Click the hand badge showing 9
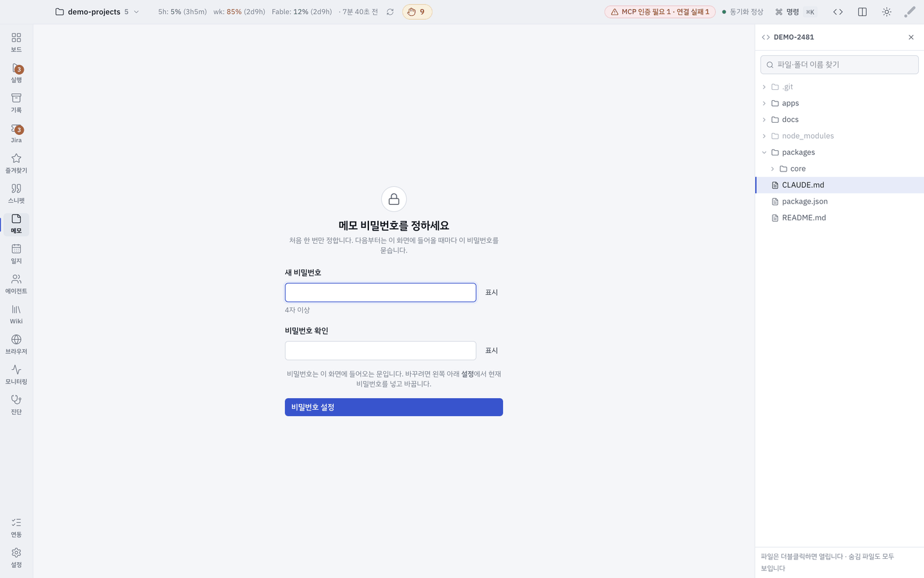 [417, 12]
